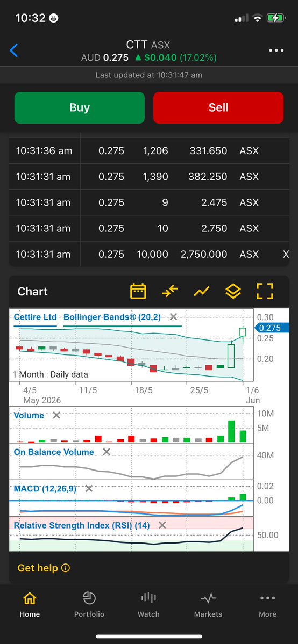Viewport: 298px width, 644px height.
Task: Select the 2,750.000 trade value cell
Action: coord(204,254)
